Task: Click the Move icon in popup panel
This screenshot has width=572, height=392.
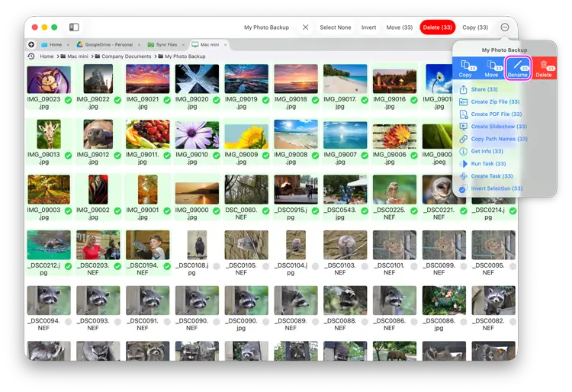Action: pyautogui.click(x=491, y=67)
